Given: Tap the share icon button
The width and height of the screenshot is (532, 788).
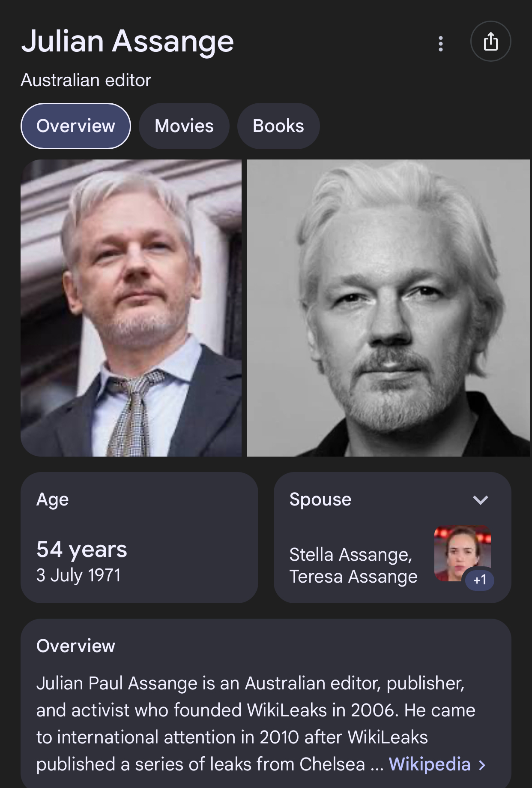Looking at the screenshot, I should (x=490, y=41).
